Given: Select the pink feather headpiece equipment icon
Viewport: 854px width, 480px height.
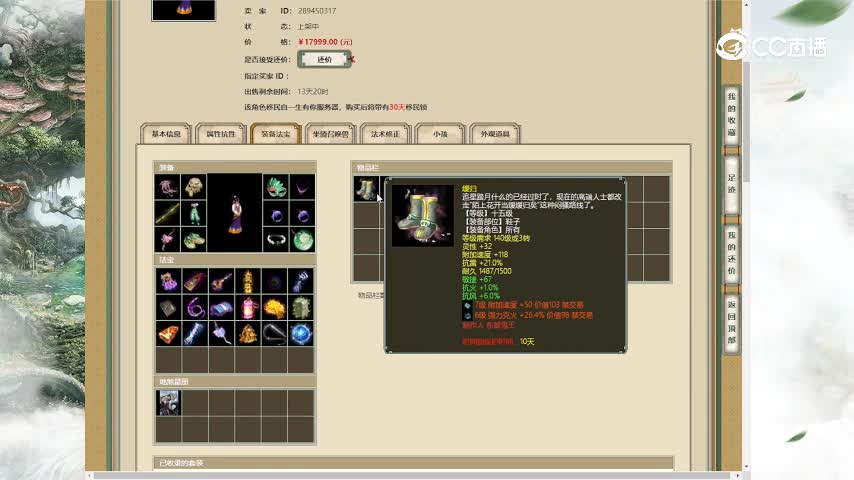Looking at the screenshot, I should click(167, 187).
